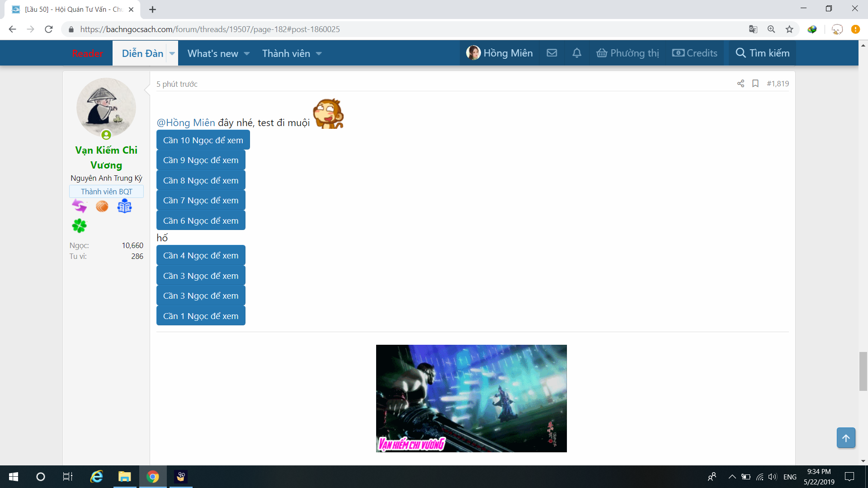
Task: Open browser zoom magnifier icon
Action: point(771,29)
